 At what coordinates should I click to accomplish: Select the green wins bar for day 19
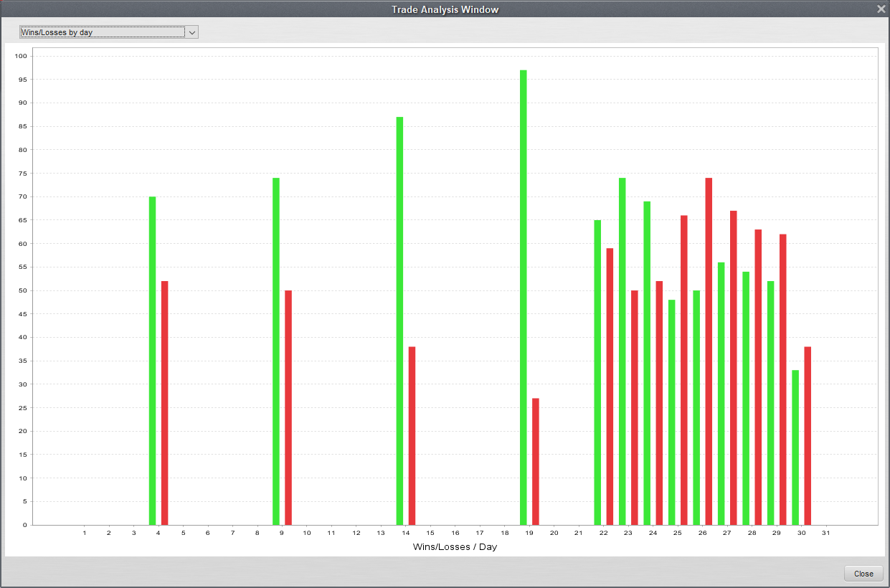coord(524,297)
